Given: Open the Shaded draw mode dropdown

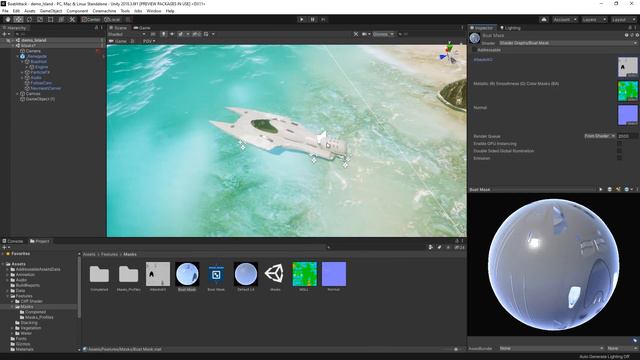Looking at the screenshot, I should [127, 34].
